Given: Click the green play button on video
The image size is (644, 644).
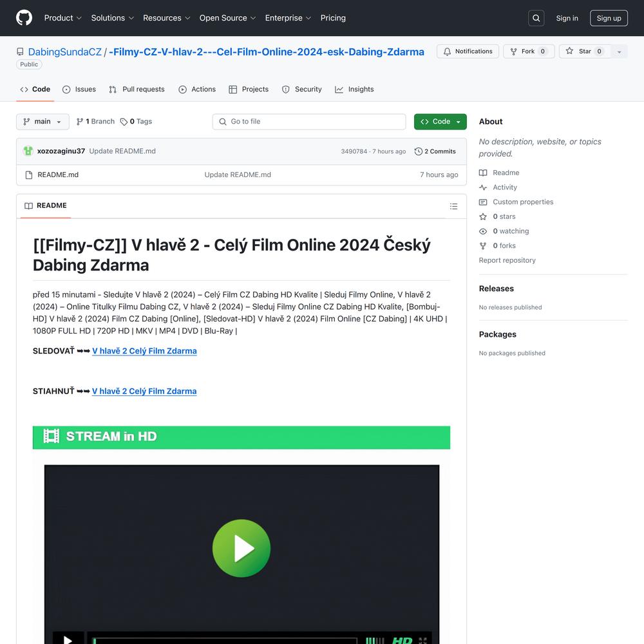Looking at the screenshot, I should pyautogui.click(x=241, y=548).
